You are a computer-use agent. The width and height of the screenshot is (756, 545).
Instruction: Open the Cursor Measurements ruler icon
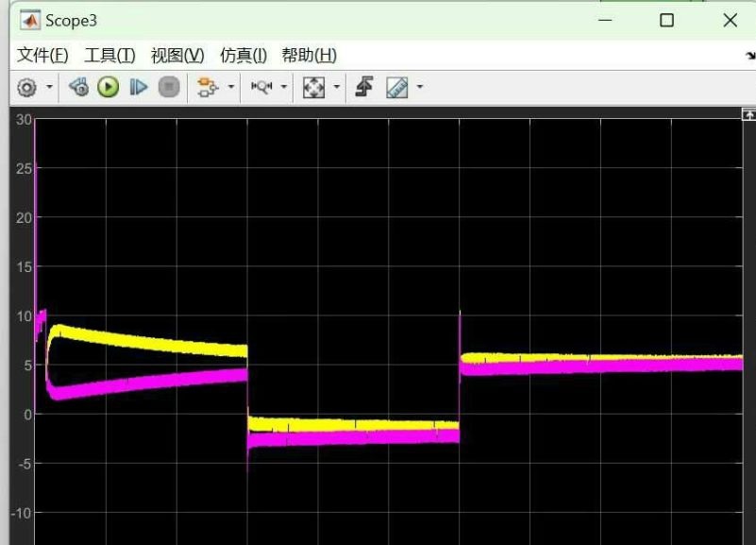397,87
